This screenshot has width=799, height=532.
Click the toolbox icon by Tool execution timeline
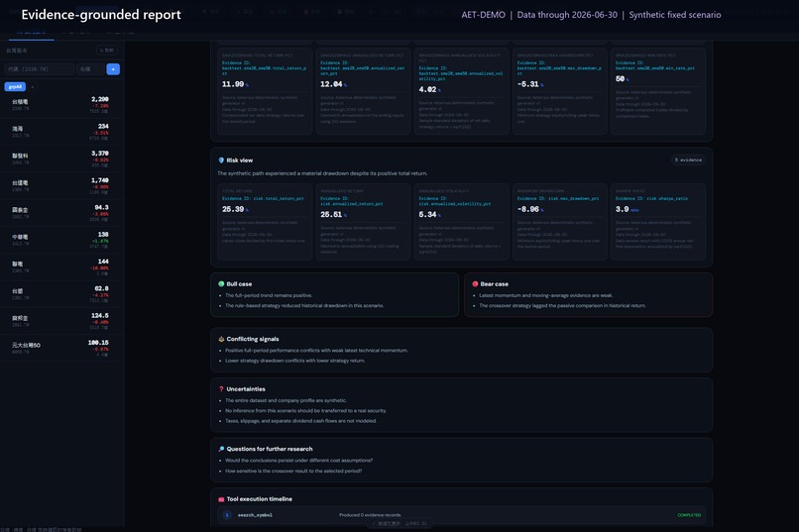click(x=221, y=499)
